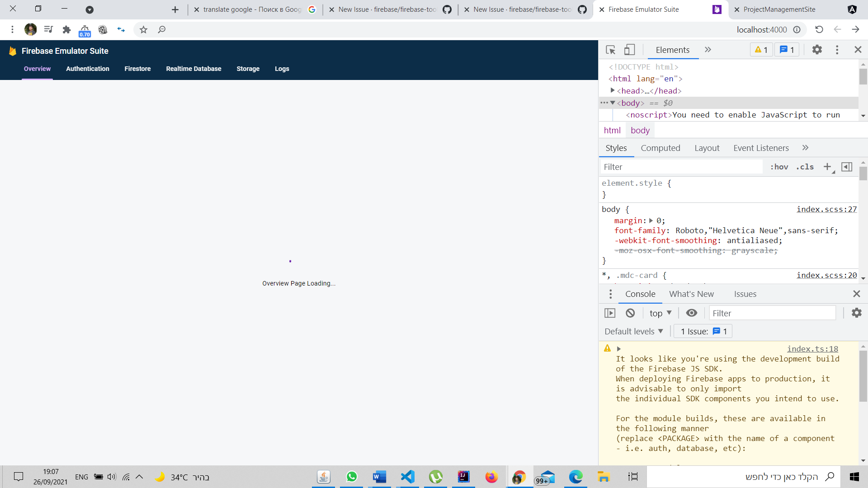
Task: Open the warnings badge showing 1
Action: [x=760, y=50]
